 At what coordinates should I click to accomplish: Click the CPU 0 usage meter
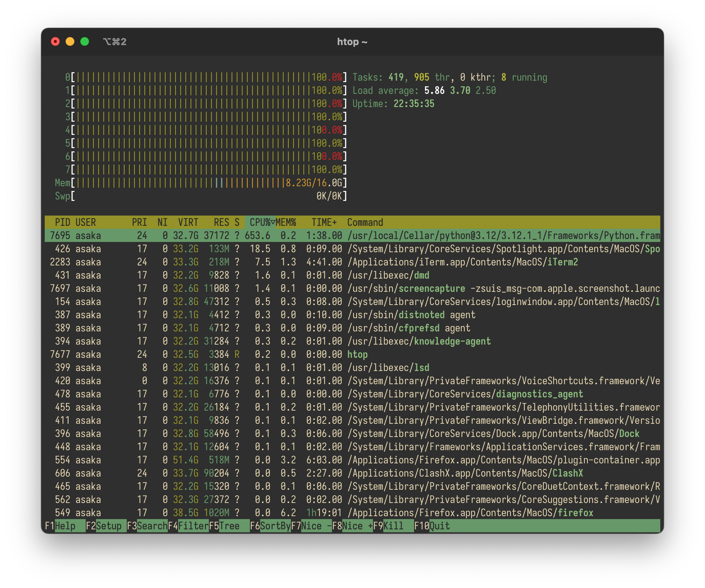[209, 77]
